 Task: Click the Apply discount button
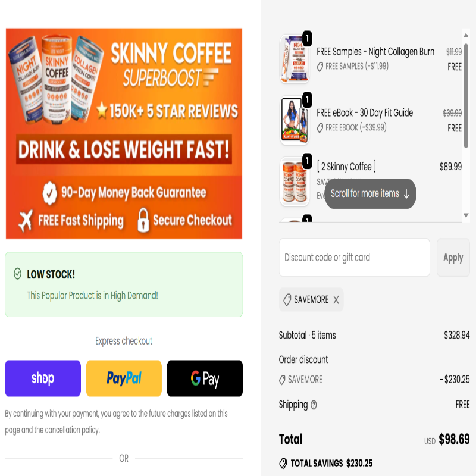click(453, 258)
